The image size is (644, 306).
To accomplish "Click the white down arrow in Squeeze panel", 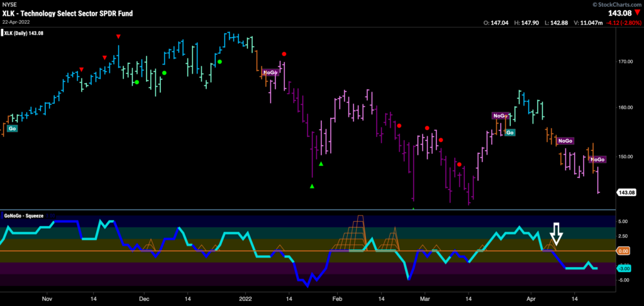I will point(556,234).
